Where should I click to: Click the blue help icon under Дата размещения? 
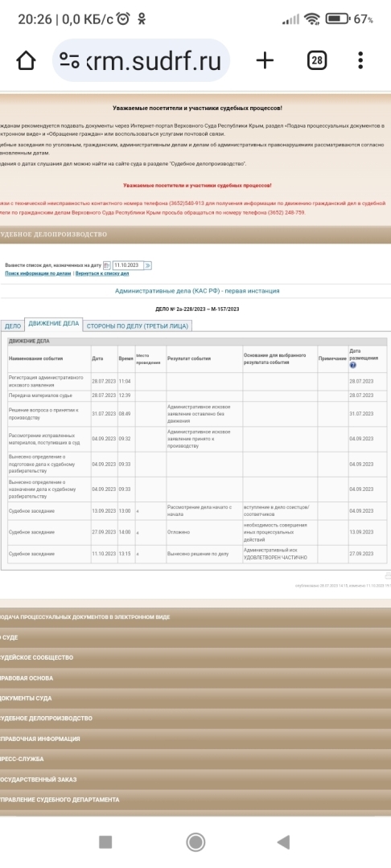(353, 366)
